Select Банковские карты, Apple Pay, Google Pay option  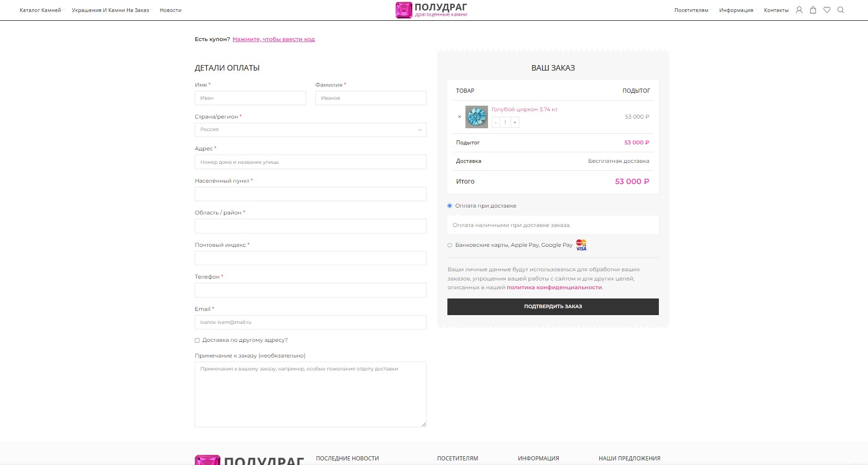click(x=450, y=245)
